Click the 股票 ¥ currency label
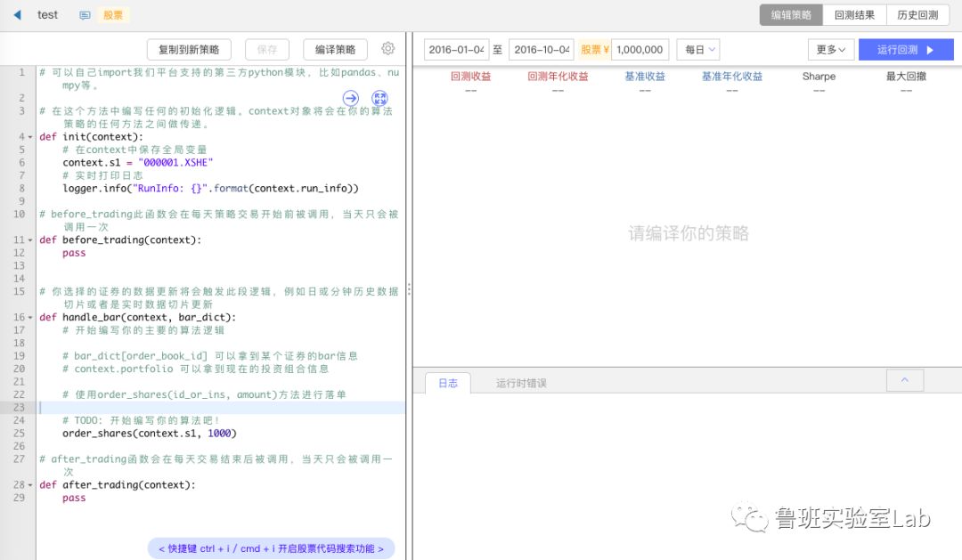962x560 pixels. click(x=594, y=50)
